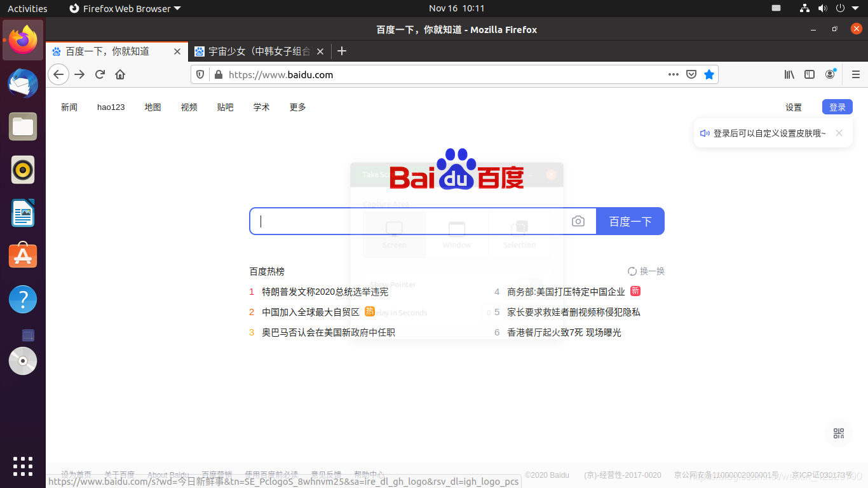Open the 新闻 link

(x=69, y=107)
